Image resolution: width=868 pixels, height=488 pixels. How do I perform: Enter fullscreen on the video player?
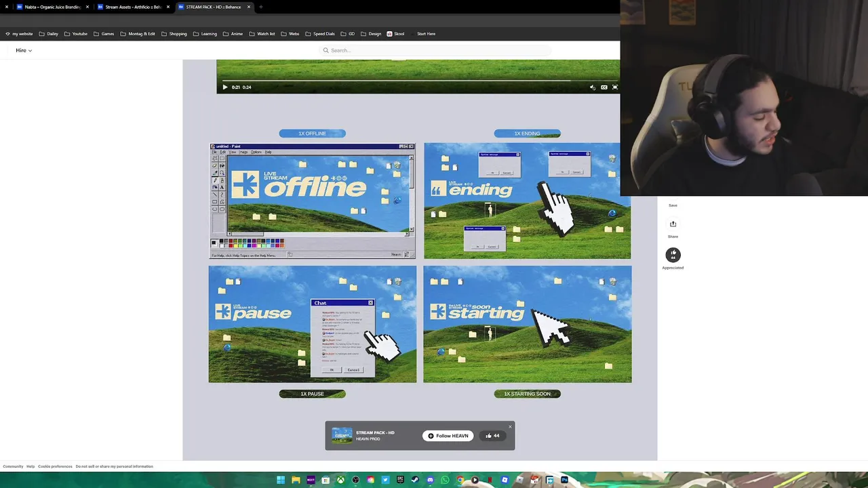pyautogui.click(x=615, y=87)
